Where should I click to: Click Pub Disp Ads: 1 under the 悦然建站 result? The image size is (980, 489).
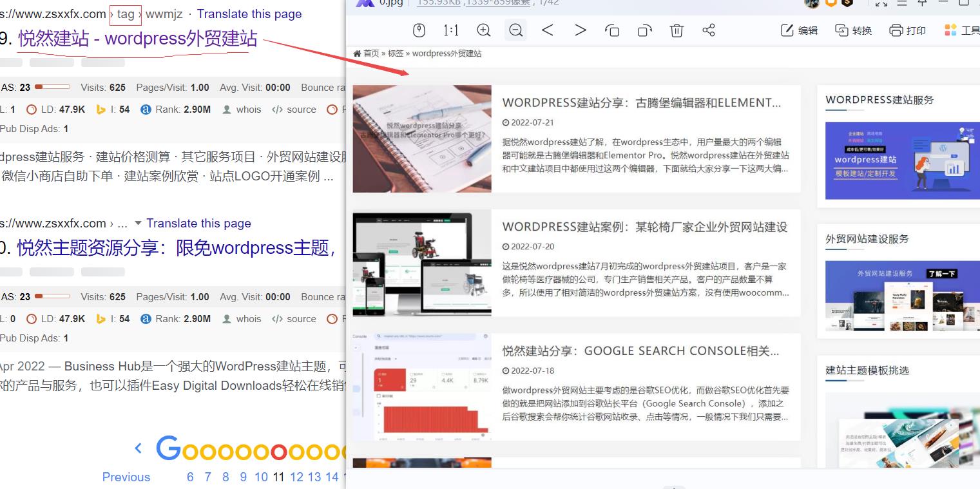[34, 129]
